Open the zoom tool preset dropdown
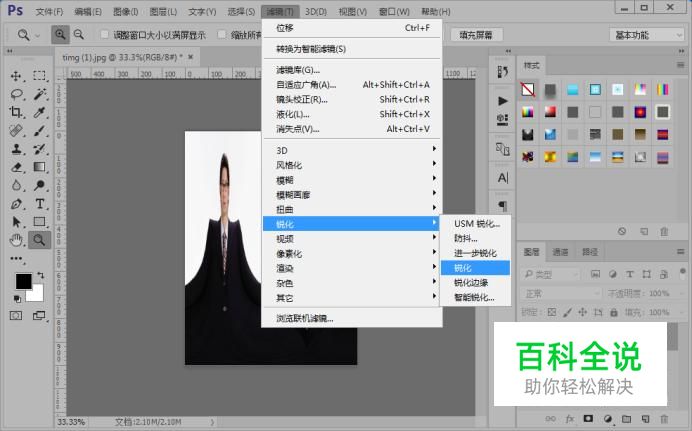 (x=28, y=35)
